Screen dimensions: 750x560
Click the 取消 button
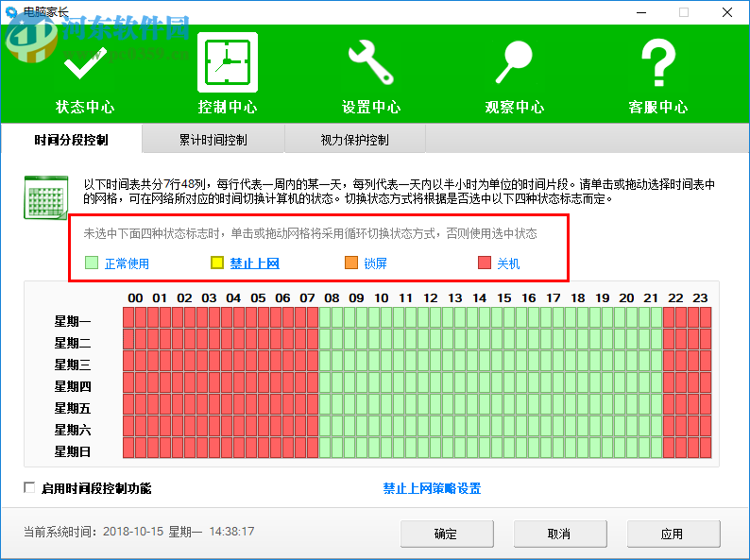[560, 534]
